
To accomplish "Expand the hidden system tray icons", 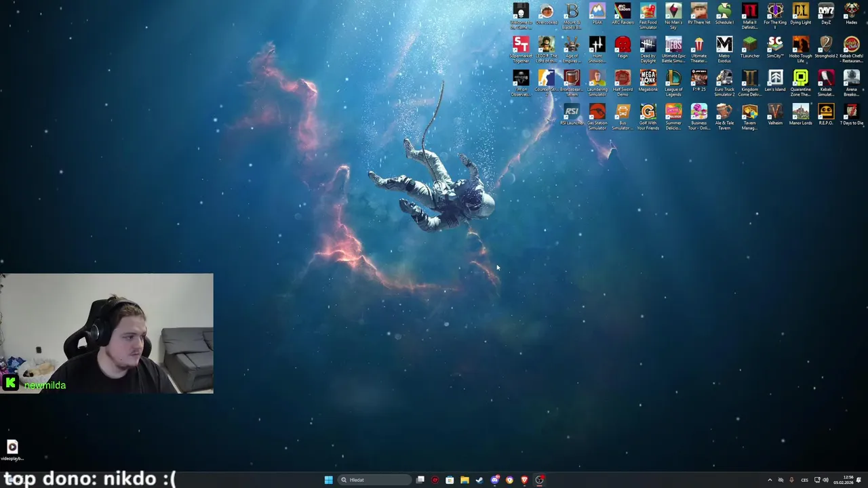I will 770,480.
